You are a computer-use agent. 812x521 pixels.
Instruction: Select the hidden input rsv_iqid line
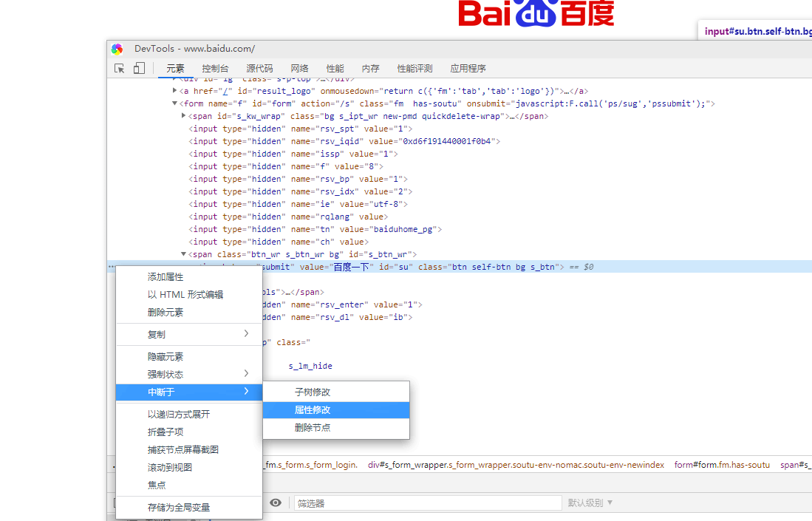(x=344, y=141)
